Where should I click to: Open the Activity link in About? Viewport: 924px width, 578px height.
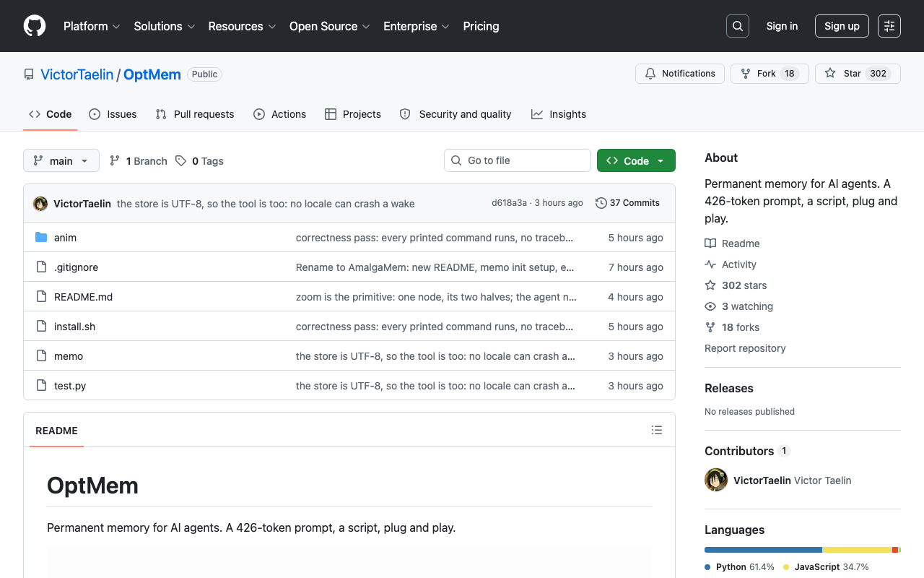[731, 264]
